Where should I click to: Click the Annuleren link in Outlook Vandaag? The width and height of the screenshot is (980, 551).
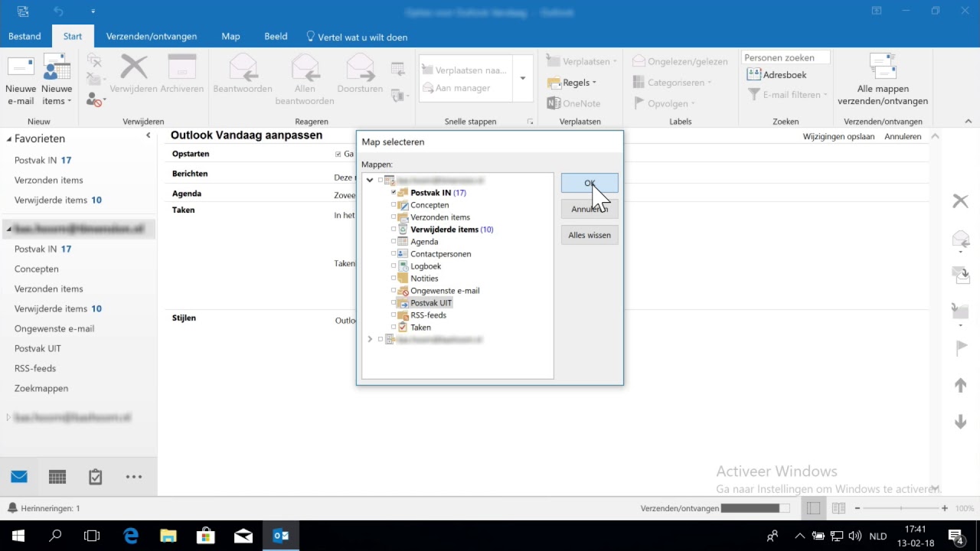[903, 136]
